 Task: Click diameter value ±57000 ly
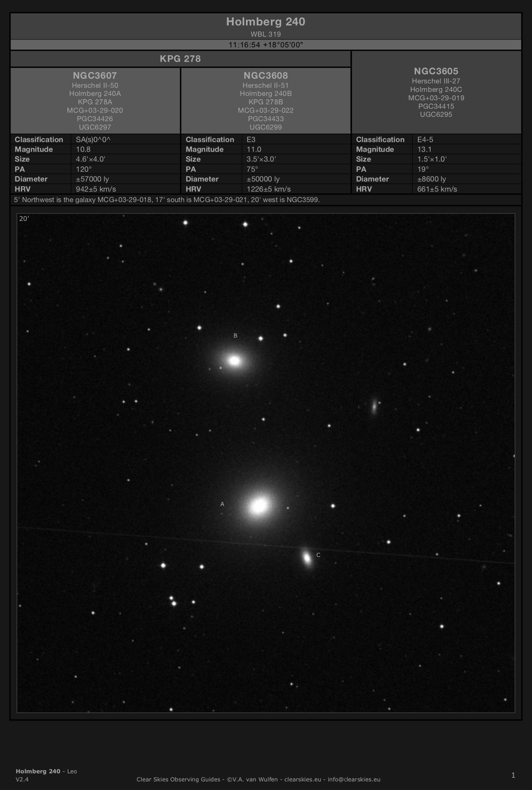92,179
